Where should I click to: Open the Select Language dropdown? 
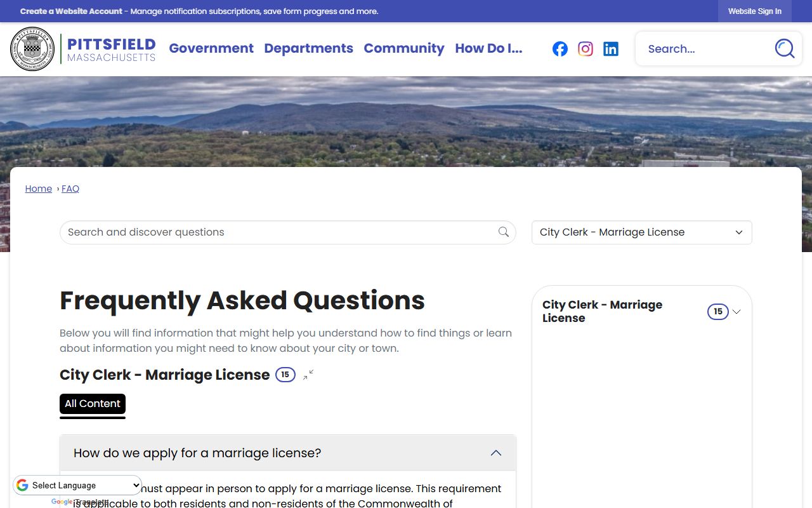pyautogui.click(x=77, y=485)
